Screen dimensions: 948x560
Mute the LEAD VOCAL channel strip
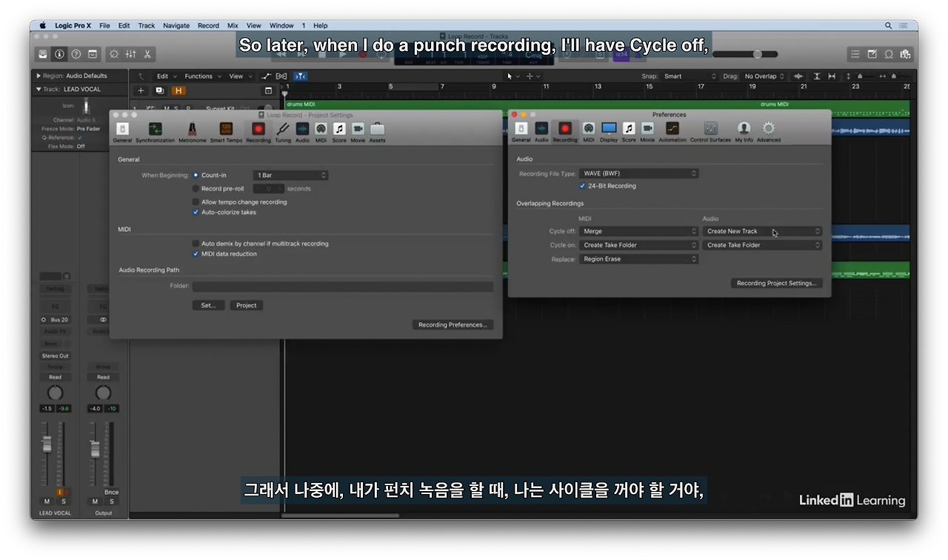pos(47,501)
